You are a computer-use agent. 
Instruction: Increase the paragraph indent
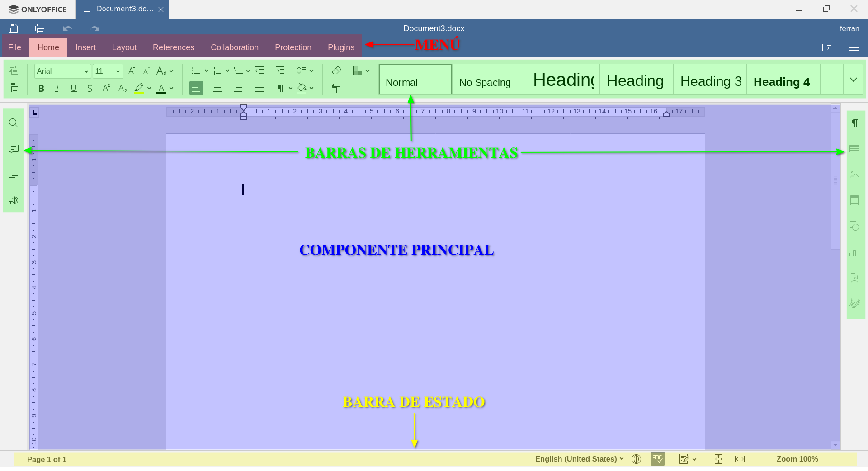tap(280, 71)
